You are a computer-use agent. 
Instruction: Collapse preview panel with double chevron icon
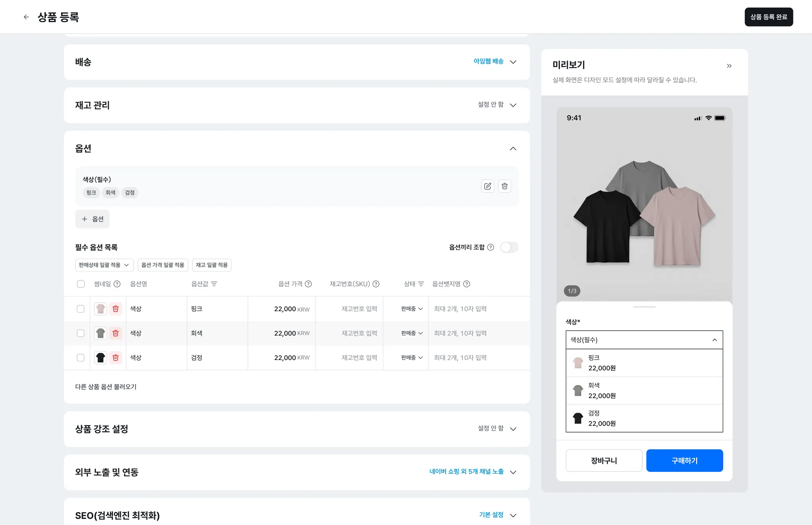pyautogui.click(x=729, y=66)
